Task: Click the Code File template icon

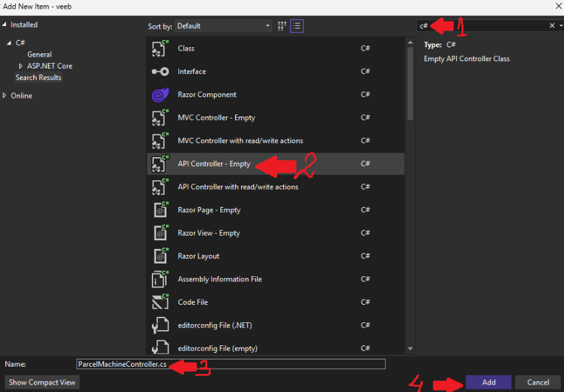Action: tap(160, 303)
